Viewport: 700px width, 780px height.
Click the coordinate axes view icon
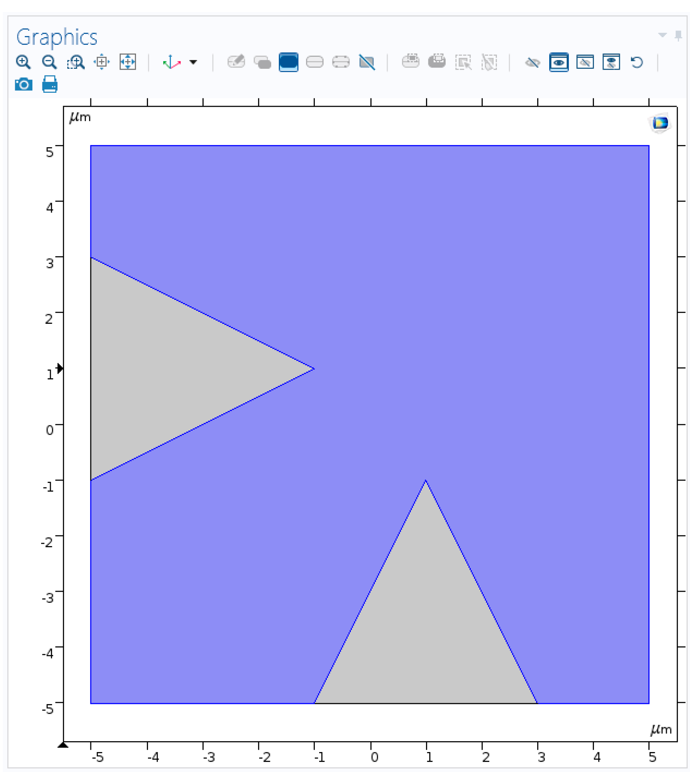(x=171, y=62)
